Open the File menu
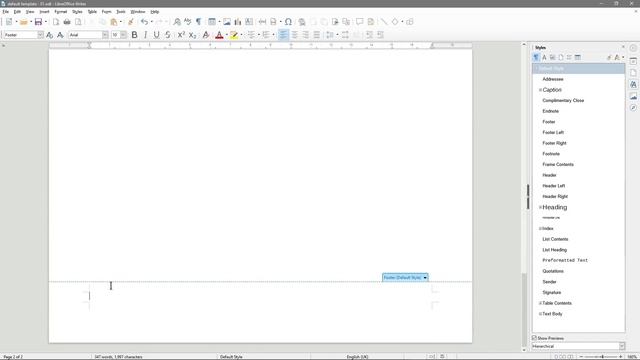 tap(6, 12)
